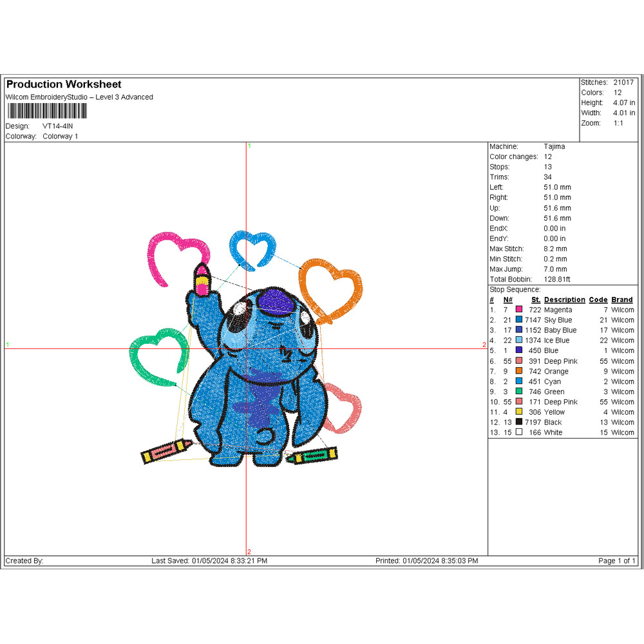Click the Orange thread color swatch

(x=518, y=372)
